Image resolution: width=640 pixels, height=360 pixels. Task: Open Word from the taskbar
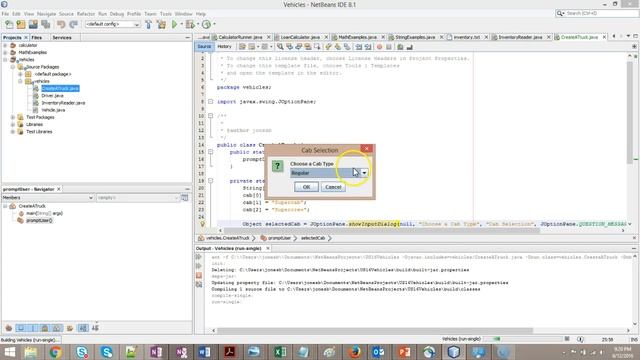(x=205, y=352)
